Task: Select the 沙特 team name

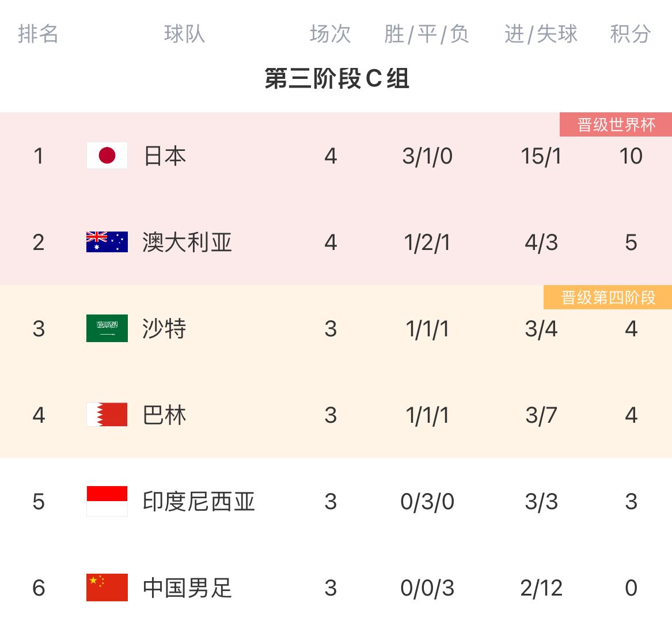Action: (165, 329)
